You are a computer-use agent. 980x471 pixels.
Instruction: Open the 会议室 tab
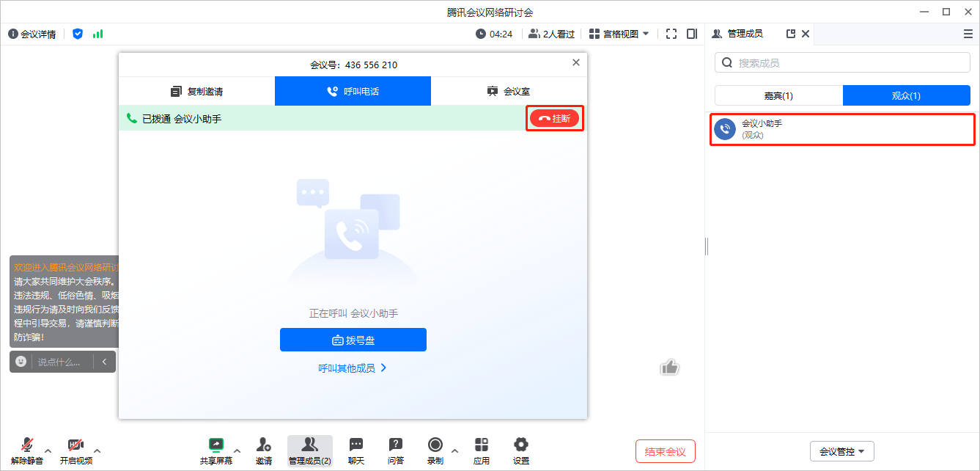pos(509,91)
